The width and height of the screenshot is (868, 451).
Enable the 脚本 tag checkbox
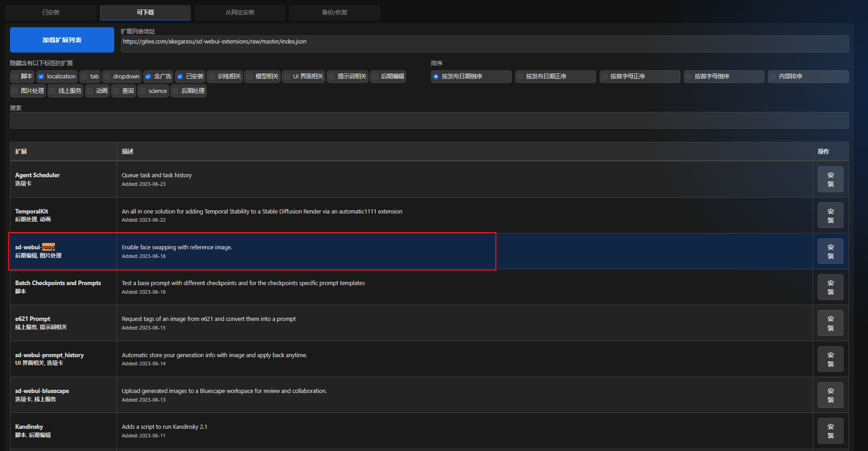coord(15,77)
